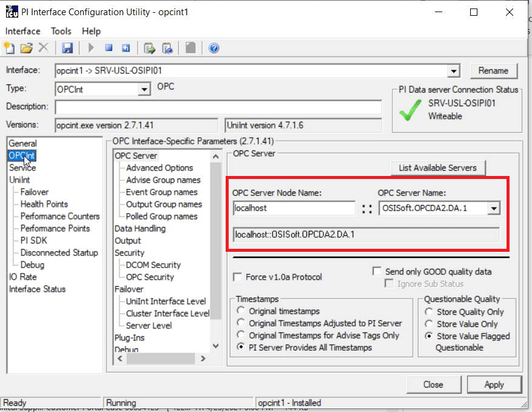This screenshot has width=532, height=412.
Task: Select OPC Security tree item
Action: coord(150,277)
